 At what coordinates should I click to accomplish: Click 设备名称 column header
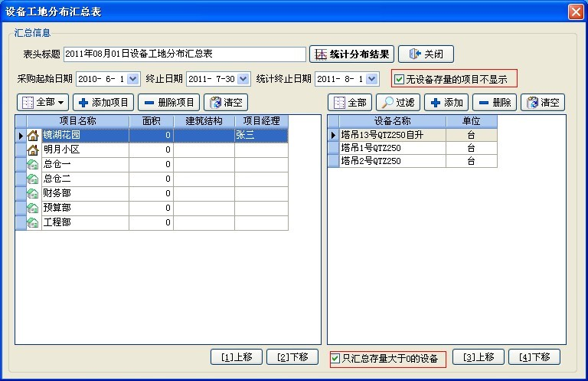[392, 121]
